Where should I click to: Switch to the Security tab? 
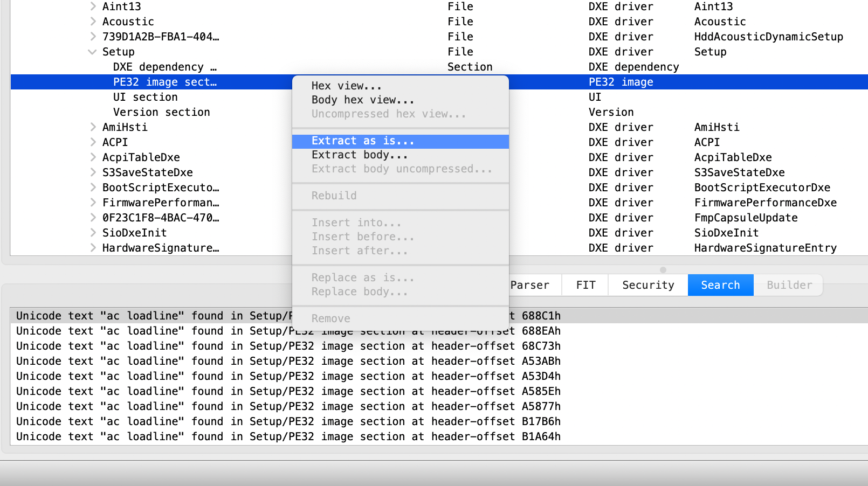click(647, 285)
